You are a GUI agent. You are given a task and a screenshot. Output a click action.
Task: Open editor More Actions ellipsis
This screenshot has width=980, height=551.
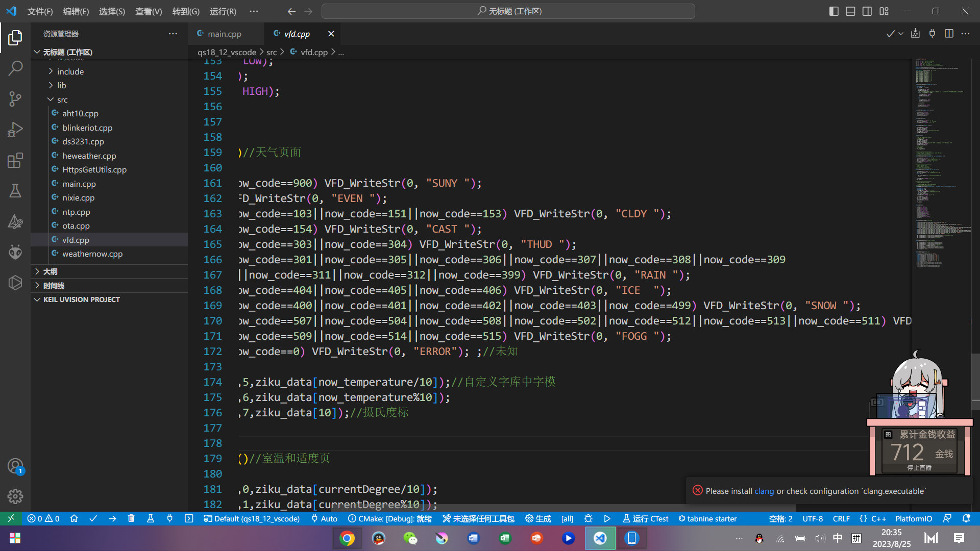[x=965, y=34]
